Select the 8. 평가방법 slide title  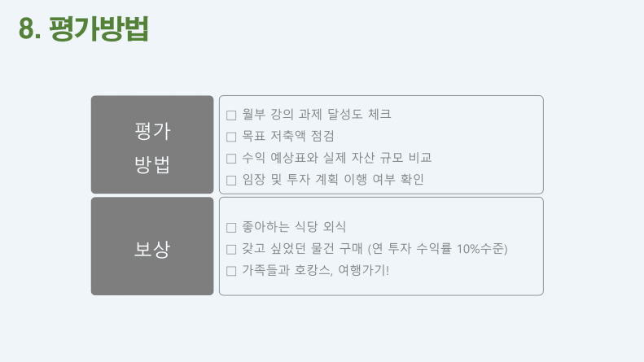[x=83, y=28]
